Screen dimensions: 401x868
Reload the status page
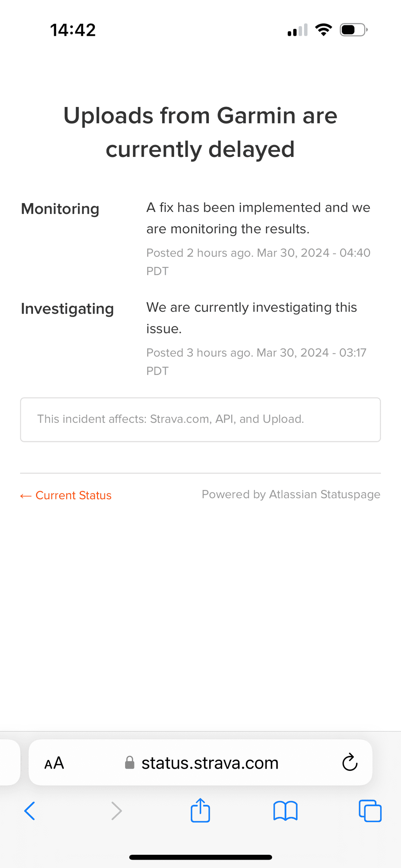coord(350,762)
